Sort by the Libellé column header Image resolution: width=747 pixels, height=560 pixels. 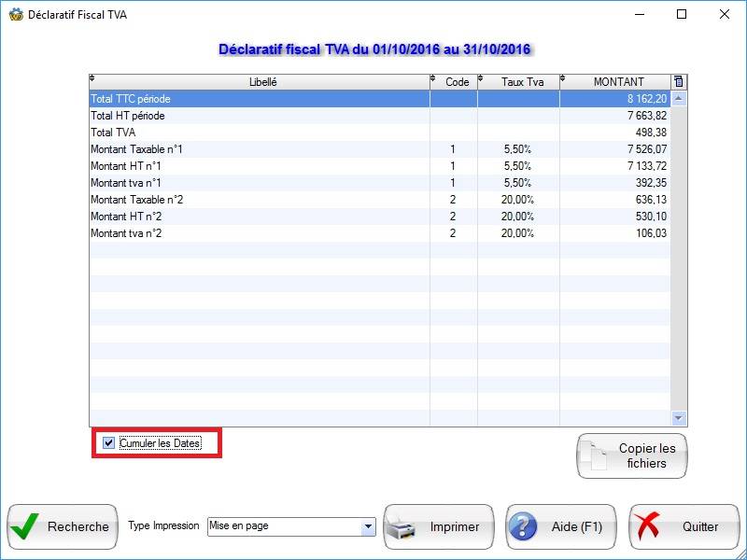(262, 82)
